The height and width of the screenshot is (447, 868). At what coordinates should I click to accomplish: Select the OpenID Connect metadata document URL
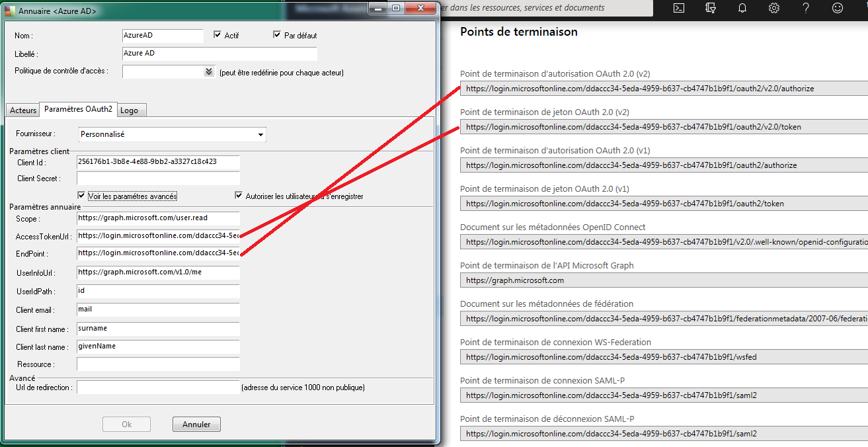point(664,242)
